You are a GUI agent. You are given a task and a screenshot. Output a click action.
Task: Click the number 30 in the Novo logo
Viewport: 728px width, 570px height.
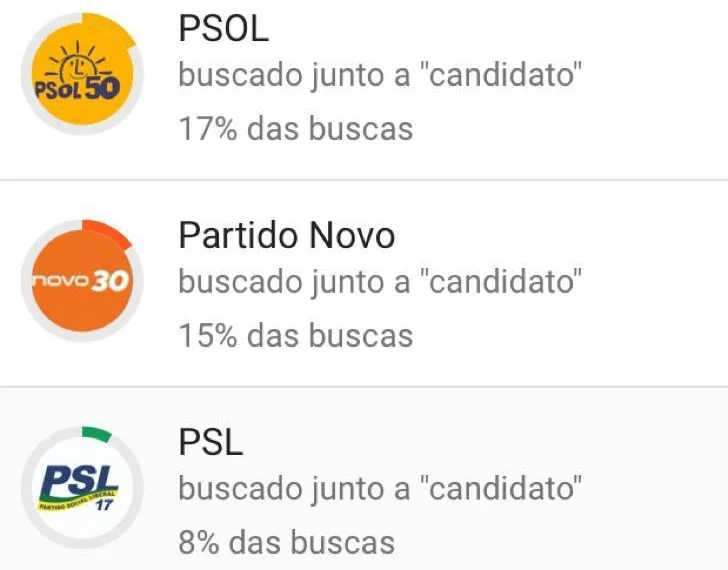(x=110, y=281)
